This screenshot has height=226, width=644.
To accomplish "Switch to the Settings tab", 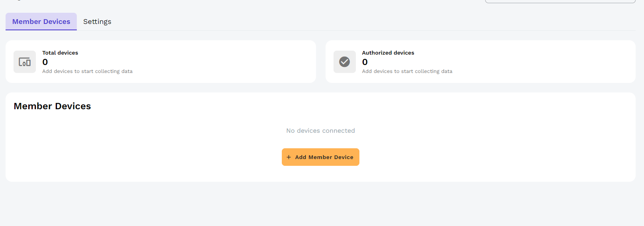I will (x=97, y=22).
